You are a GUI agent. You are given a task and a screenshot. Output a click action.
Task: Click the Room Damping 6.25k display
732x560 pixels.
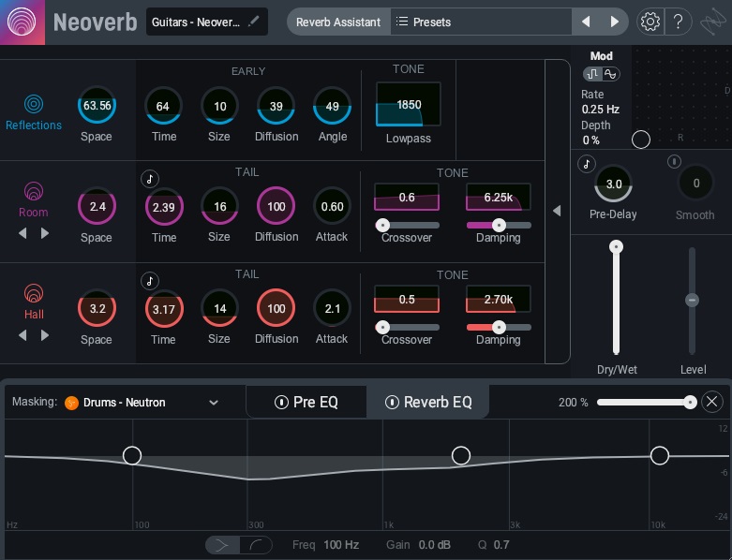[x=499, y=198]
